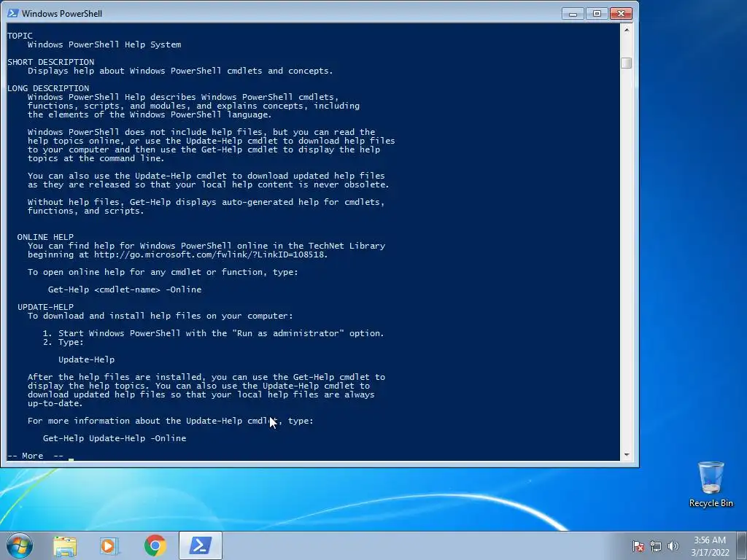Click the 'Run as administrator' step line
The width and height of the screenshot is (747, 560).
[213, 333]
